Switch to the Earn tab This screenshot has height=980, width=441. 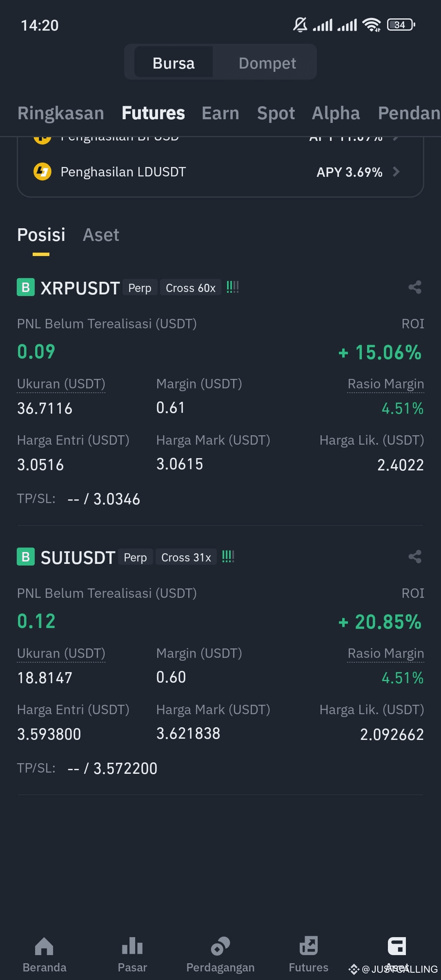[220, 113]
